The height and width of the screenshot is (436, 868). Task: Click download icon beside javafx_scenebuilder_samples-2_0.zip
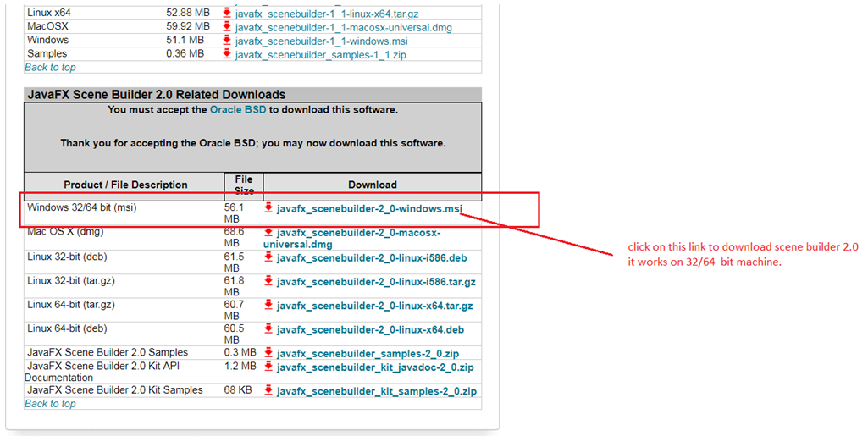click(268, 352)
